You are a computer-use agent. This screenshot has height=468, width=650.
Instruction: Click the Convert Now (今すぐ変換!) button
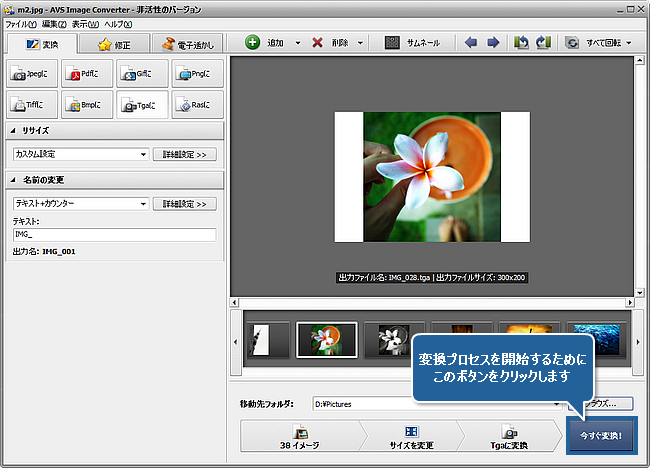[x=600, y=437]
